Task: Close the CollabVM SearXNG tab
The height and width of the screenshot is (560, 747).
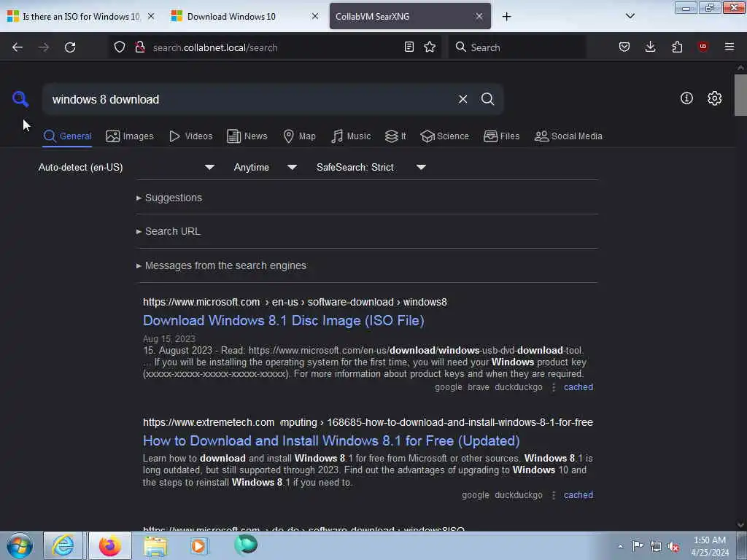Action: pyautogui.click(x=479, y=16)
